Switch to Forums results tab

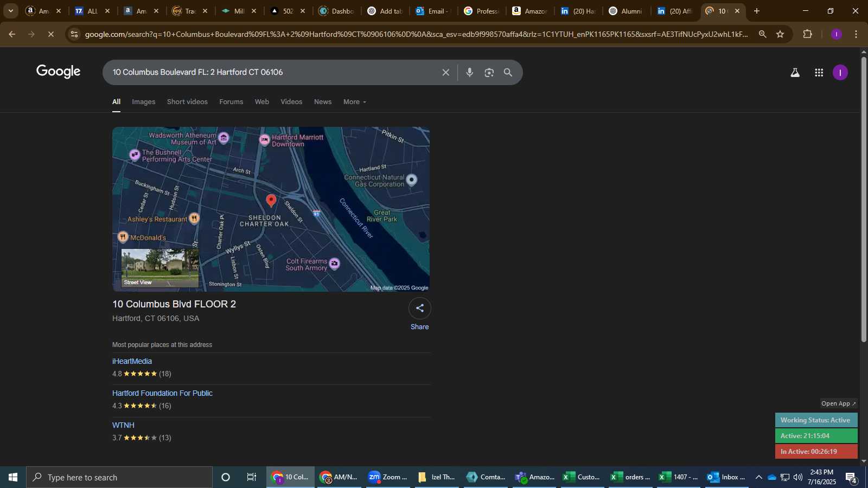231,102
